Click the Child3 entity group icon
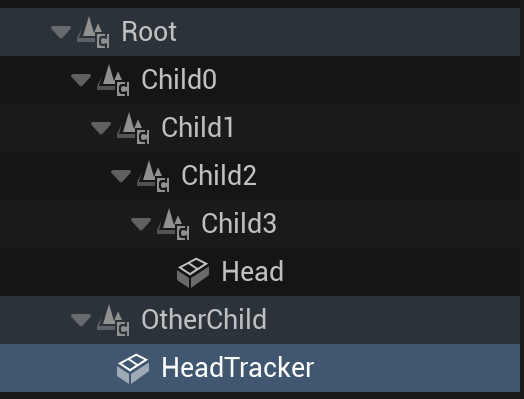 click(173, 224)
